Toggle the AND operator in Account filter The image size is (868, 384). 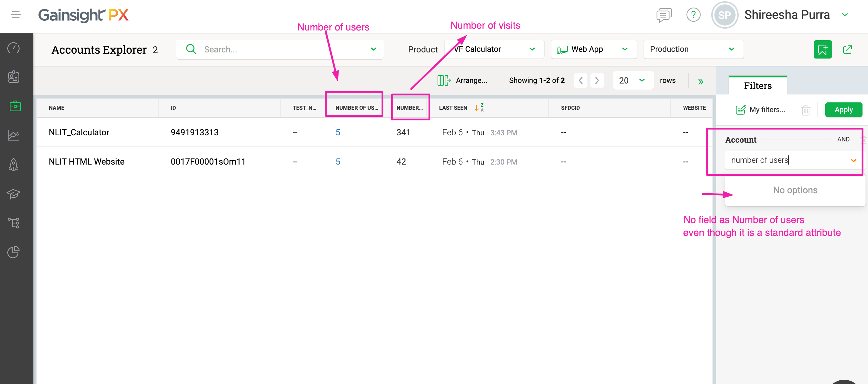click(843, 139)
